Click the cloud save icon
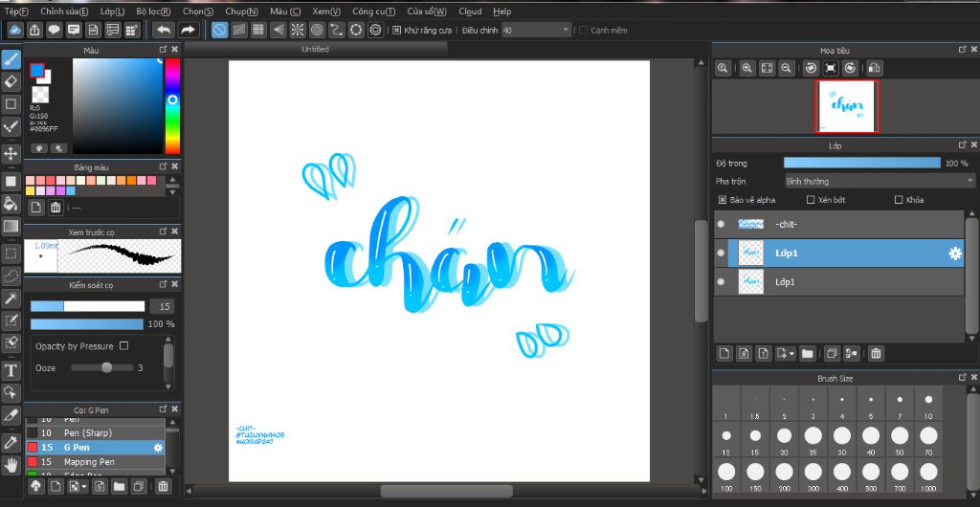Screen dimensions: 980x507 click(15, 30)
